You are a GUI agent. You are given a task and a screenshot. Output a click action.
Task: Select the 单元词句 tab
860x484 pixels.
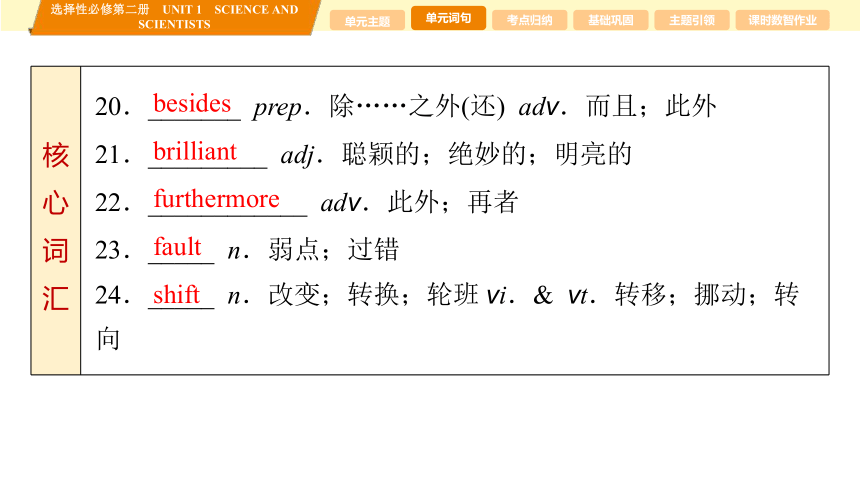click(x=448, y=18)
